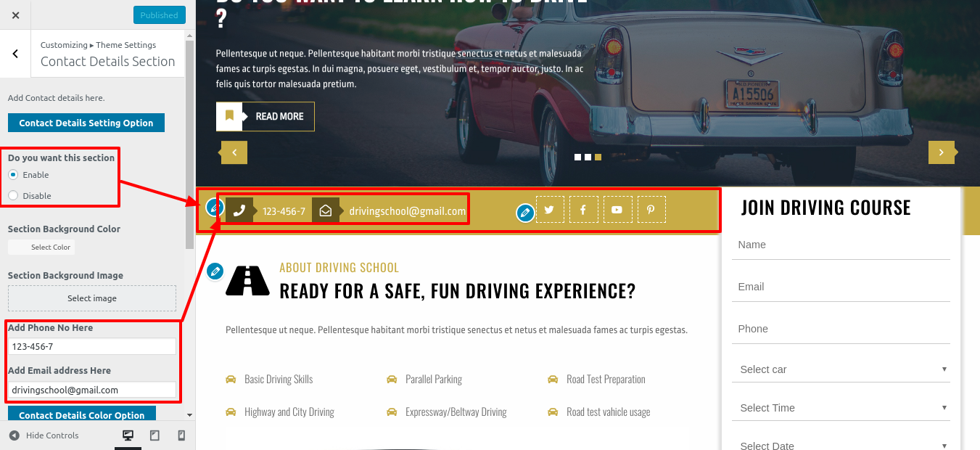The image size is (980, 450).
Task: Open the Select Date dropdown
Action: click(x=841, y=443)
